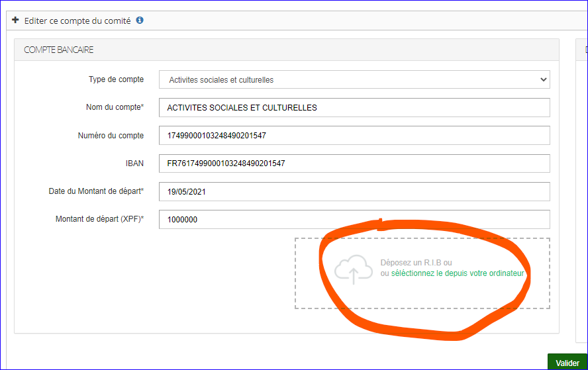The width and height of the screenshot is (588, 370).
Task: Click the blue info icon in header
Action: click(x=140, y=21)
